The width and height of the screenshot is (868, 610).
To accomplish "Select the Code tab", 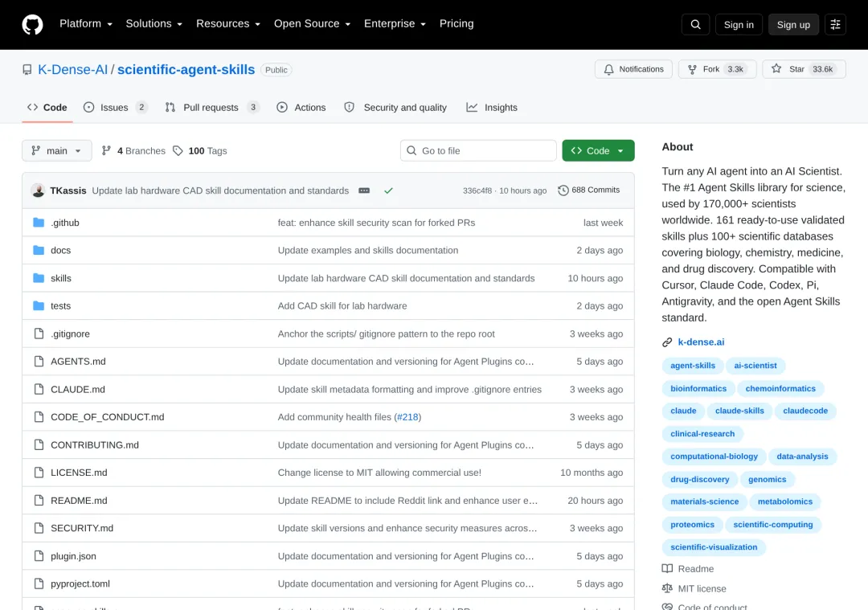I will click(47, 108).
